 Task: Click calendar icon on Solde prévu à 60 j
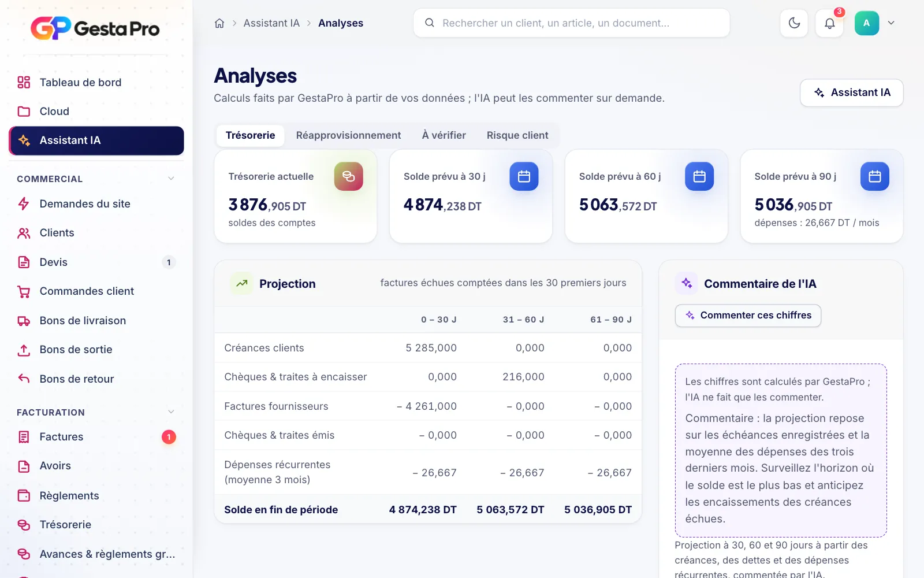(699, 176)
